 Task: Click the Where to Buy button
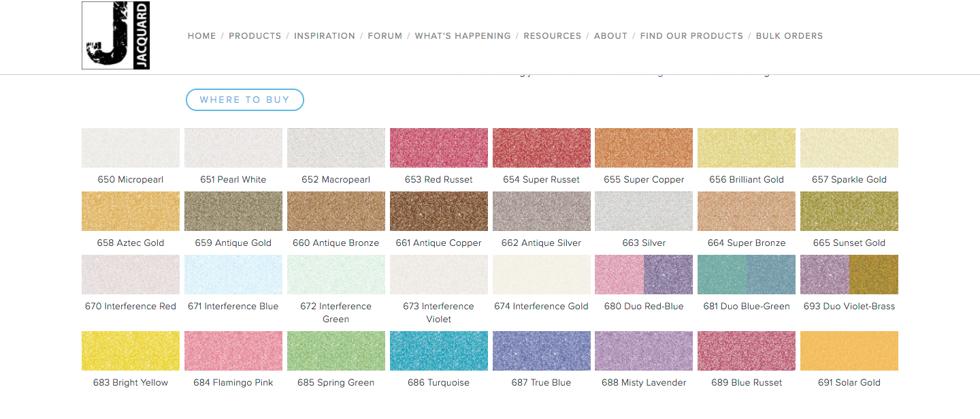pos(245,99)
